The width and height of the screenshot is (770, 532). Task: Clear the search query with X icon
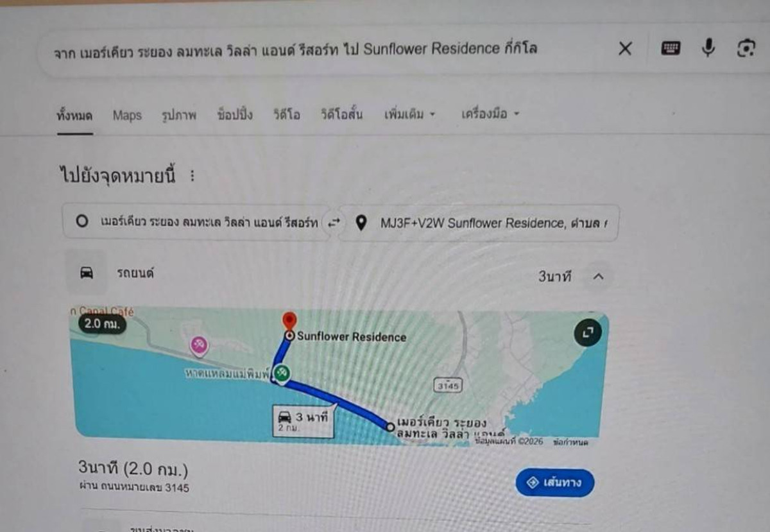tap(625, 49)
